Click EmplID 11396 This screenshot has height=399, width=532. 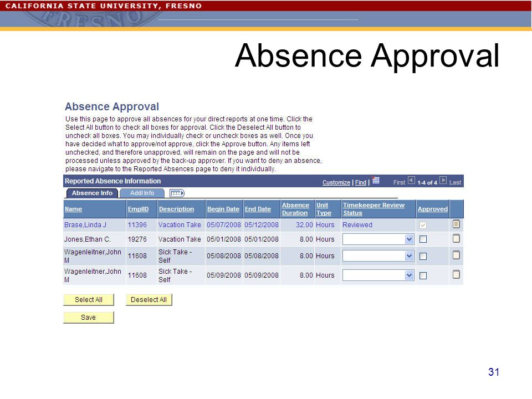point(137,225)
